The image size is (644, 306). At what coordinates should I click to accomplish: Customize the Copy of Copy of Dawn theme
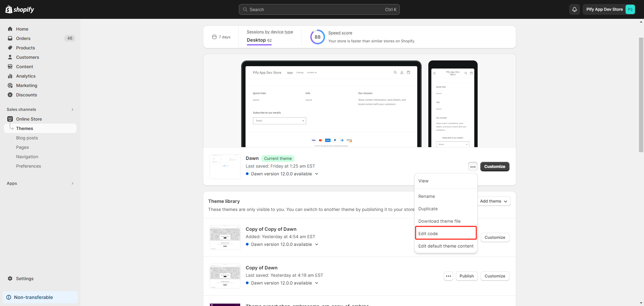coord(495,237)
